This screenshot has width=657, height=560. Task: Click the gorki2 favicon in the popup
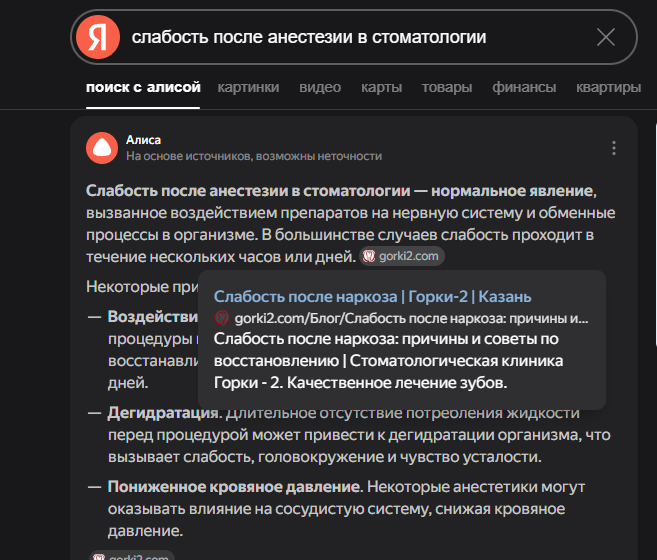pyautogui.click(x=222, y=318)
